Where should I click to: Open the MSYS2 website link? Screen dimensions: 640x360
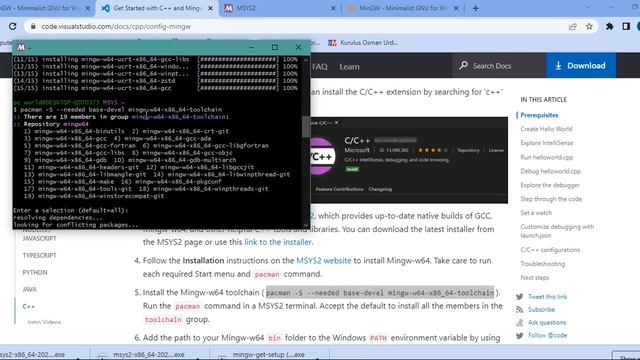tap(324, 260)
